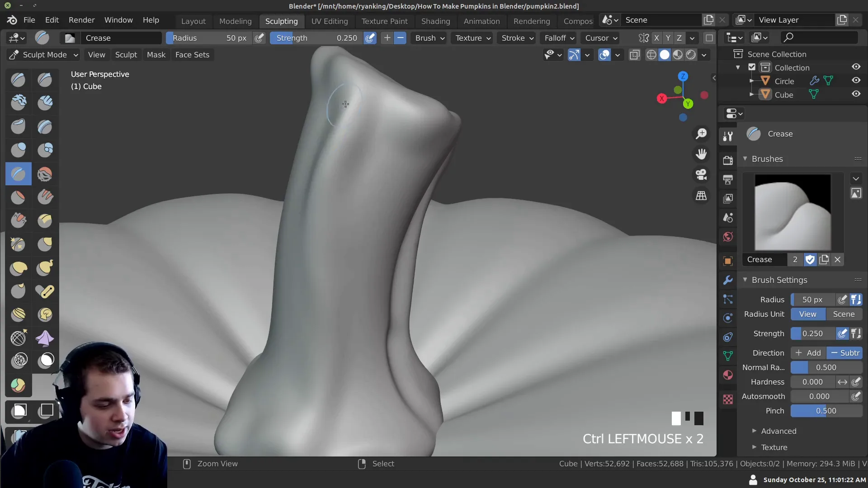Adjust the Normal Radius slider

pos(826,367)
